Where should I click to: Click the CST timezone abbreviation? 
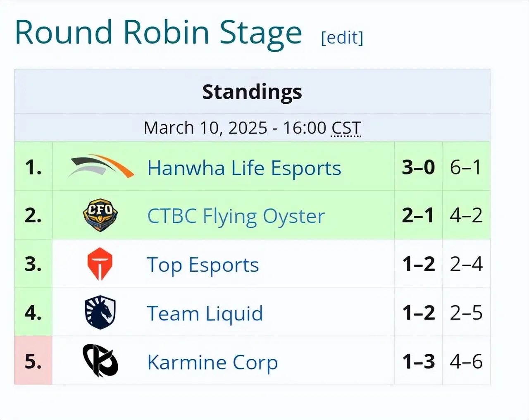click(x=346, y=128)
